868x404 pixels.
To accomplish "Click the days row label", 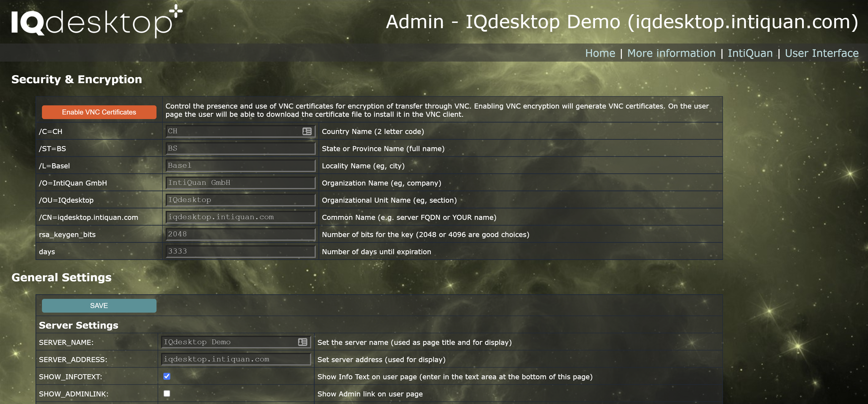I will coord(47,252).
